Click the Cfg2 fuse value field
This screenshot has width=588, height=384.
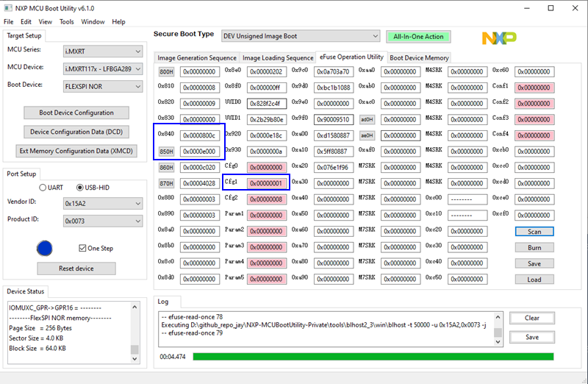tap(267, 199)
